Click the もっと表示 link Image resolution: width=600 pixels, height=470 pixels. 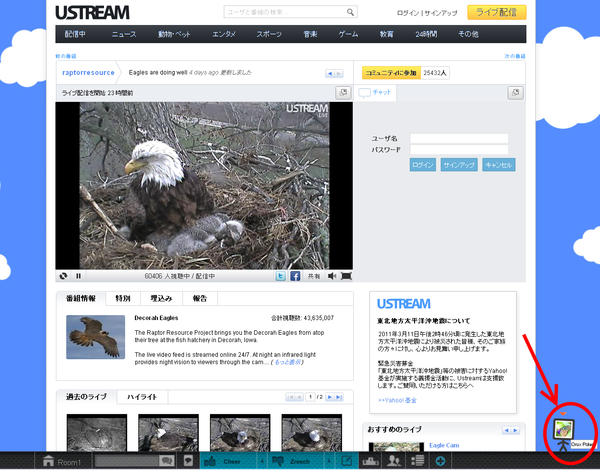click(x=288, y=362)
